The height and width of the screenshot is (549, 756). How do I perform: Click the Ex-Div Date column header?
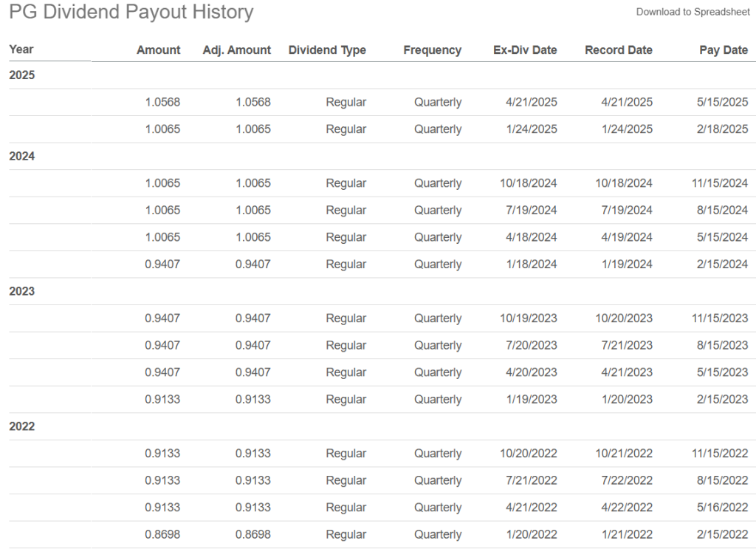click(x=525, y=50)
